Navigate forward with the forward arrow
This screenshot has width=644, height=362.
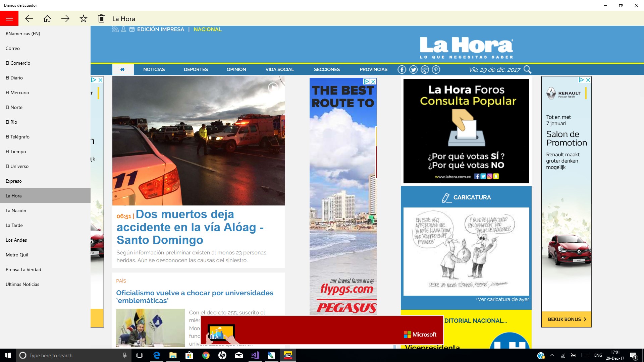65,18
